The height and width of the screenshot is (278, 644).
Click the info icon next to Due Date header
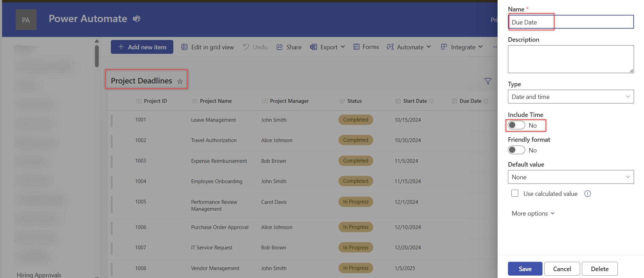[486, 101]
